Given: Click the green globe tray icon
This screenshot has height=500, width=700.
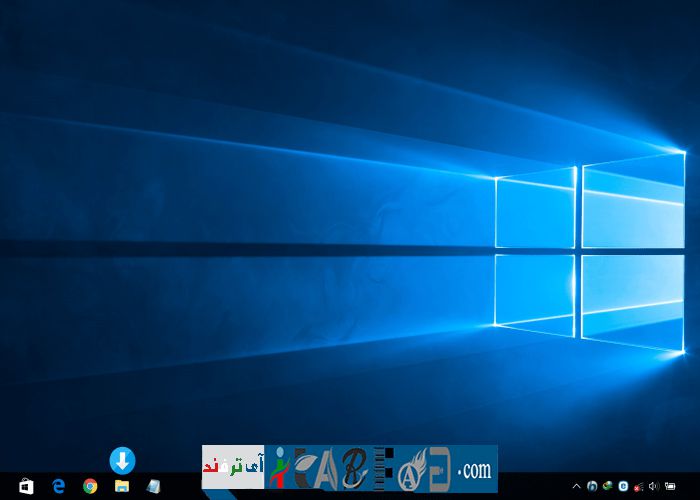Looking at the screenshot, I should click(607, 486).
